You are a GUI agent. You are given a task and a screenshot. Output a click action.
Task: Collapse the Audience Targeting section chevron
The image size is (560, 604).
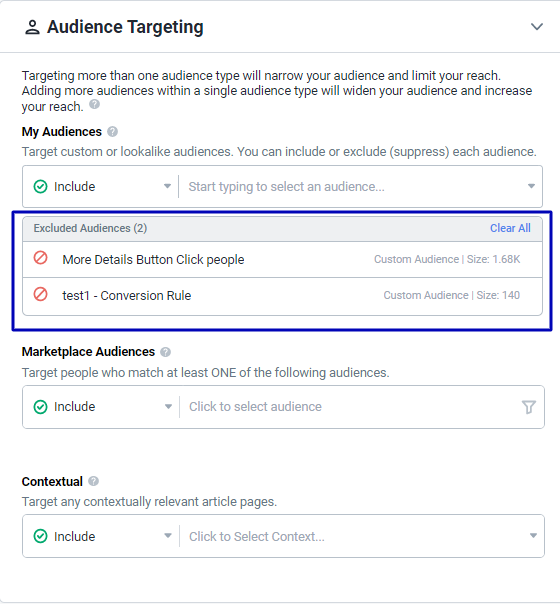click(x=537, y=27)
